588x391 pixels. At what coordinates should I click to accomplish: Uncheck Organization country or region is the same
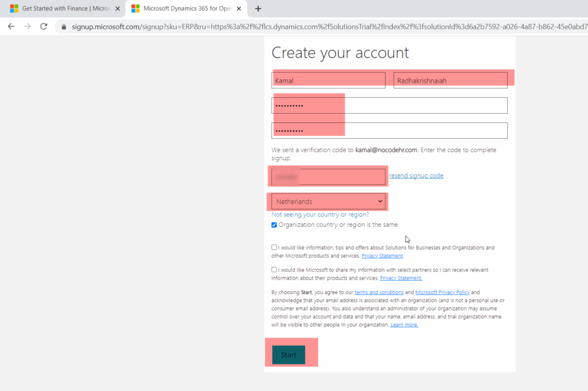pyautogui.click(x=274, y=225)
